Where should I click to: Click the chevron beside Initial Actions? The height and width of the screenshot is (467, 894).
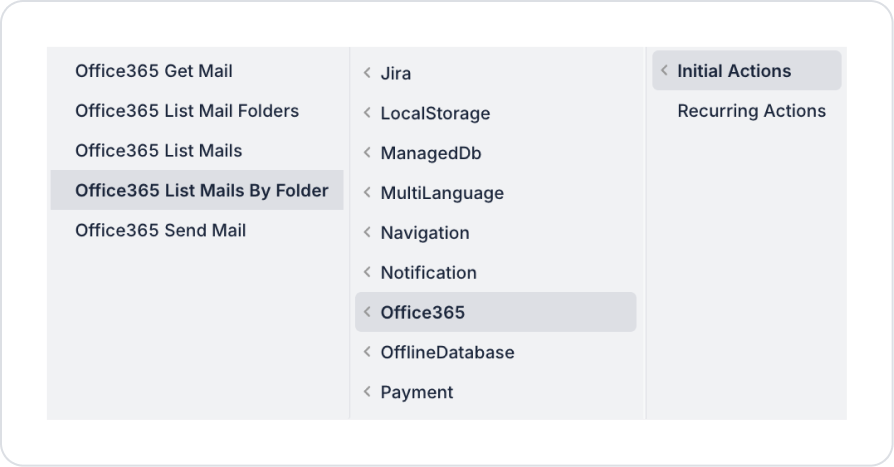664,70
